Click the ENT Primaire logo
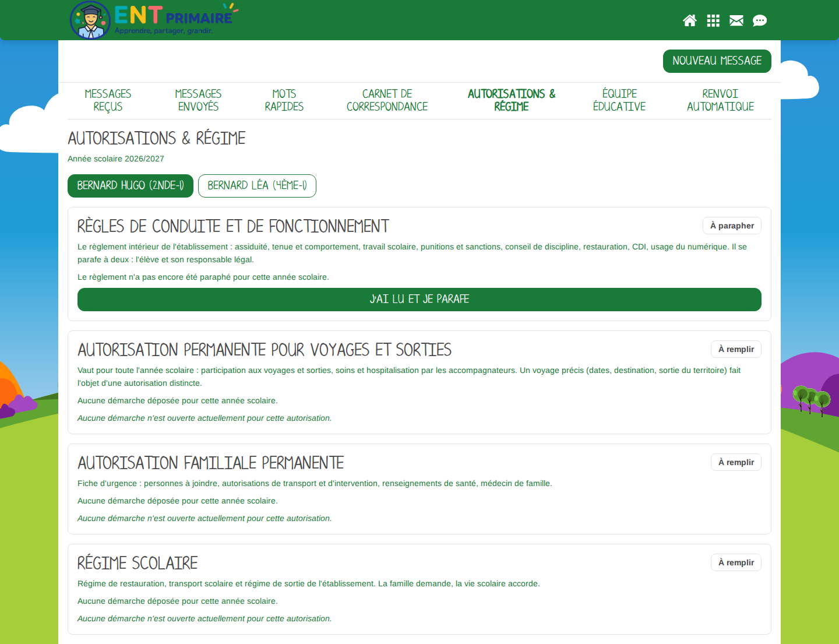Viewport: 839px width, 644px height. (154, 20)
